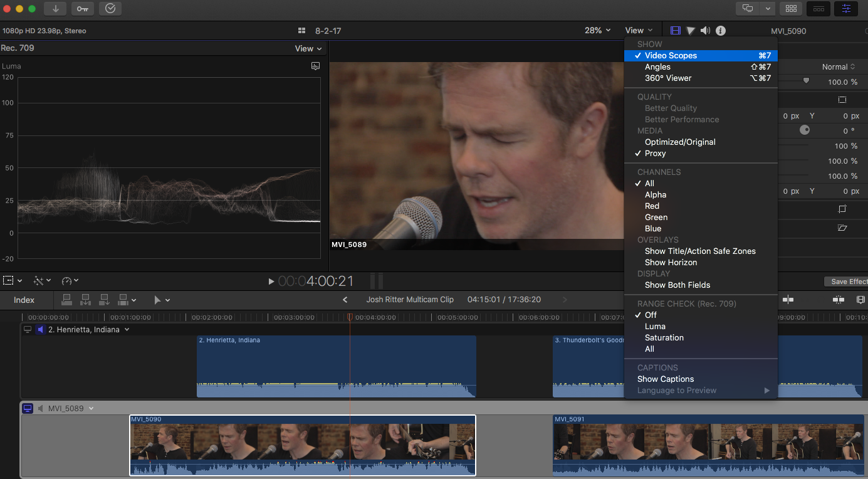Check the Show Title/Action Safe Zones option
Image resolution: width=868 pixels, height=479 pixels.
coord(699,251)
